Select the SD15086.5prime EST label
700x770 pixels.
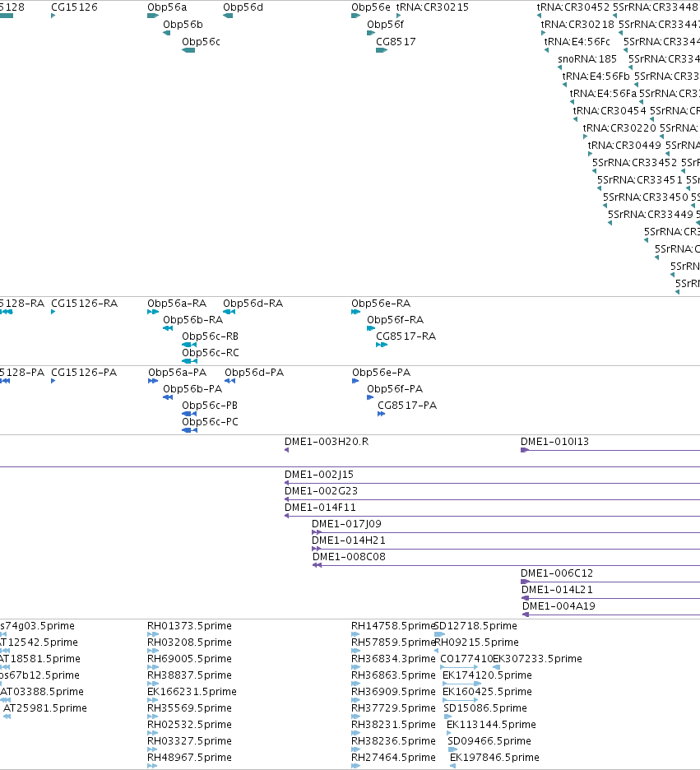(485, 708)
